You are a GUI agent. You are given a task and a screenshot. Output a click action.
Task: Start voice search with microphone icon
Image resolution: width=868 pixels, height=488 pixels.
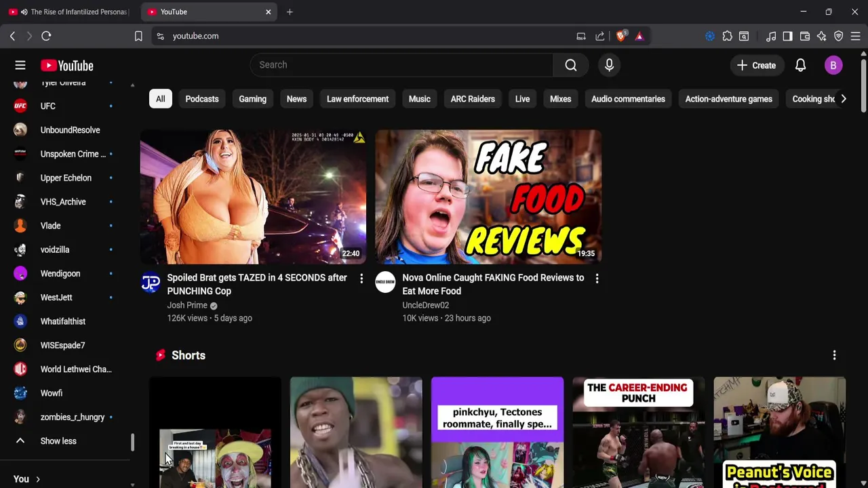point(609,65)
